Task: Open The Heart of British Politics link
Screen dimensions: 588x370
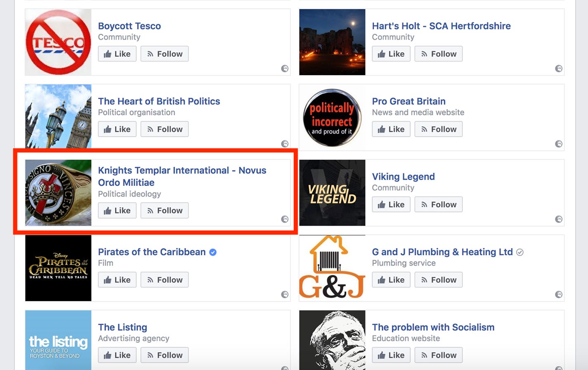Action: (159, 101)
